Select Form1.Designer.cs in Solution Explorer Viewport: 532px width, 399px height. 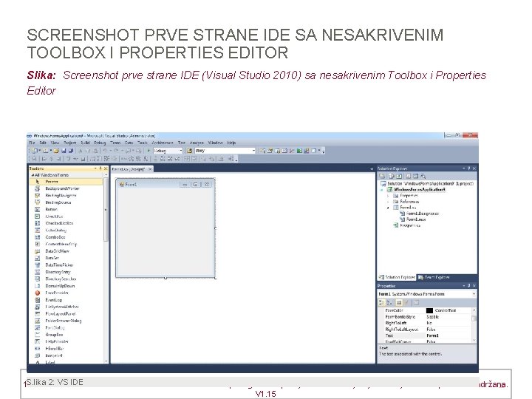pyautogui.click(x=420, y=214)
